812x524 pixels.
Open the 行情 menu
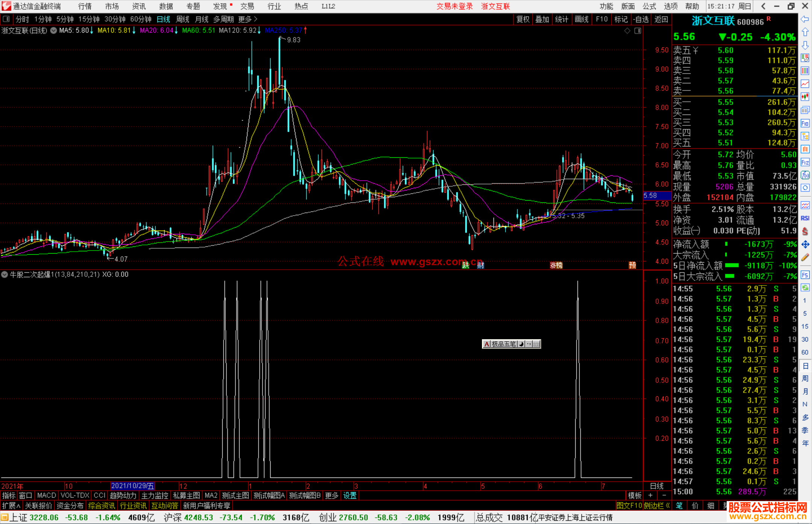(x=85, y=6)
